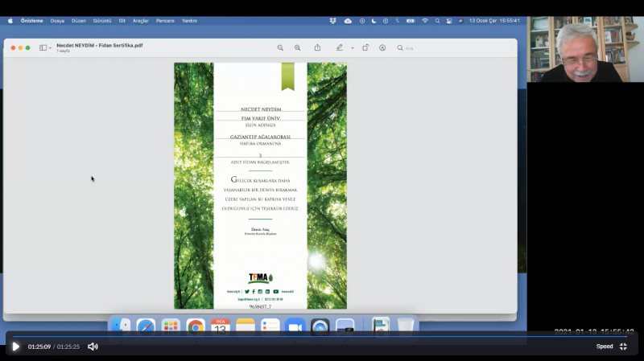Click the Preview search field
This screenshot has height=361, width=644.
[451, 47]
